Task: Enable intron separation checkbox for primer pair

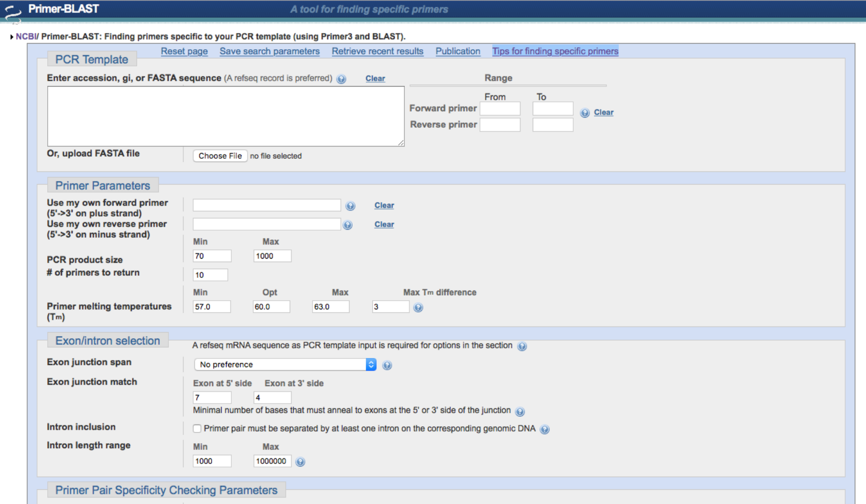Action: [197, 428]
